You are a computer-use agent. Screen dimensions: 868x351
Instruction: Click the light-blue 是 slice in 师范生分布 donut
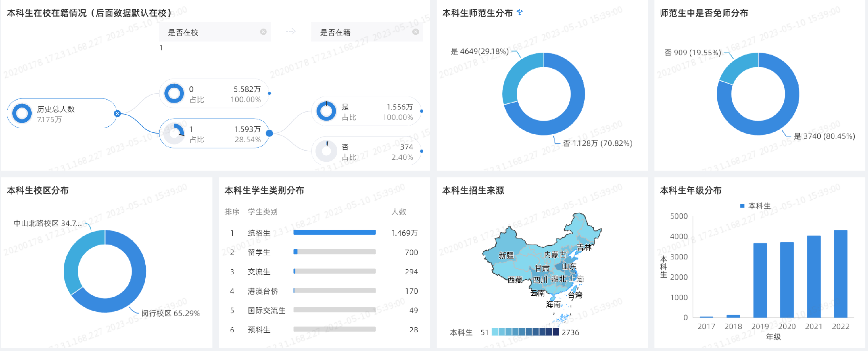[x=516, y=75]
